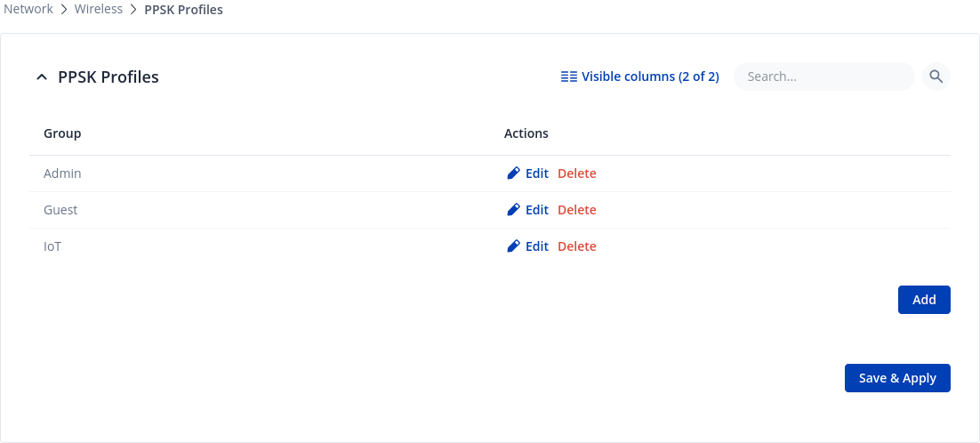Click the Group column header
980x443 pixels.
[62, 133]
